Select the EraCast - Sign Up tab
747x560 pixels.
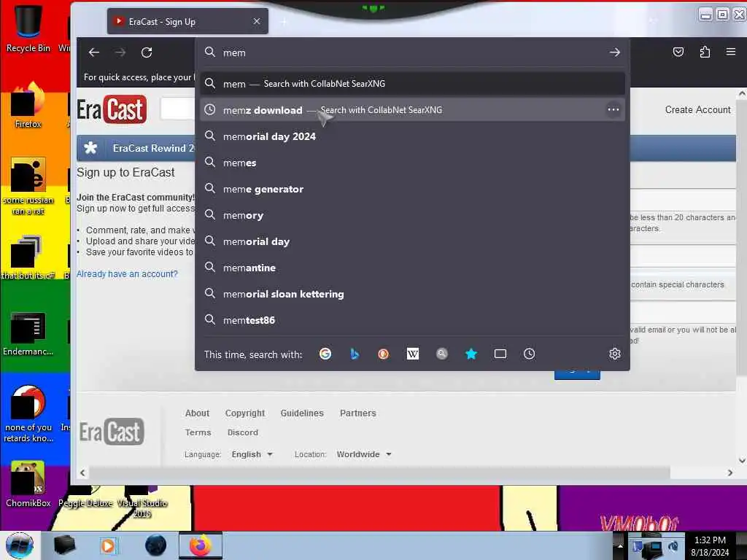point(187,21)
